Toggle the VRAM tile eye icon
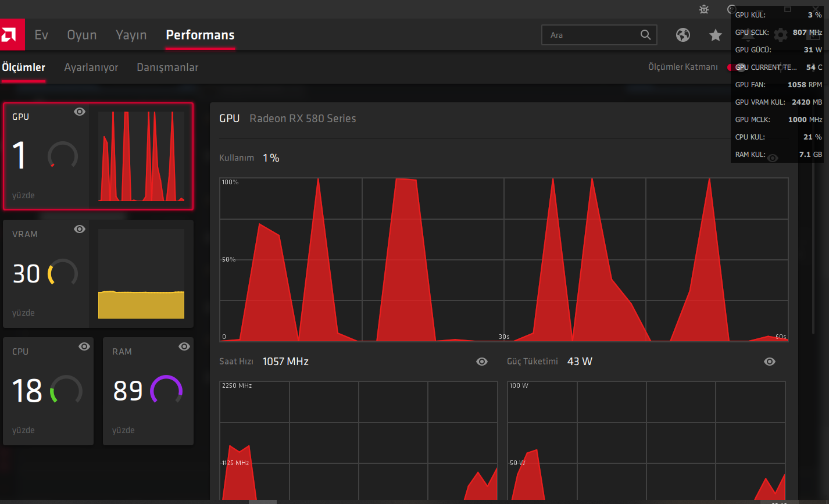This screenshot has height=504, width=829. [80, 229]
